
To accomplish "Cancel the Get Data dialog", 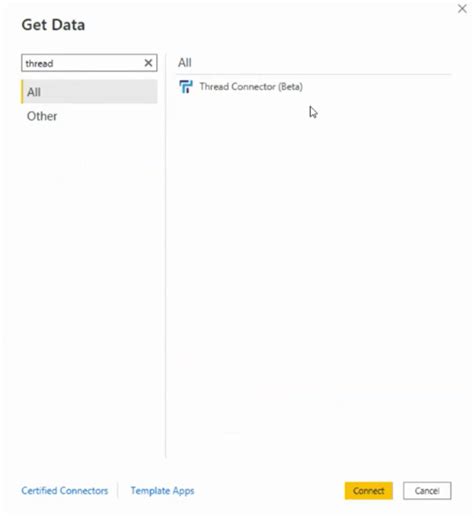I will click(x=427, y=490).
